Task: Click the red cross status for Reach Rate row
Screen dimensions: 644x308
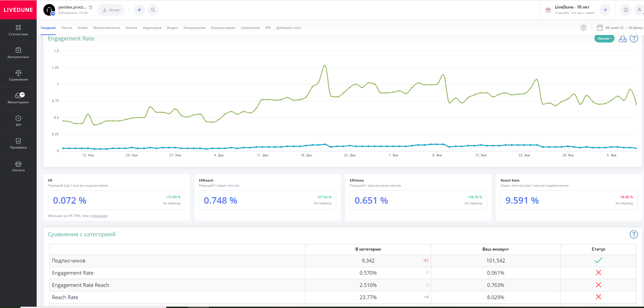Action: (599, 297)
